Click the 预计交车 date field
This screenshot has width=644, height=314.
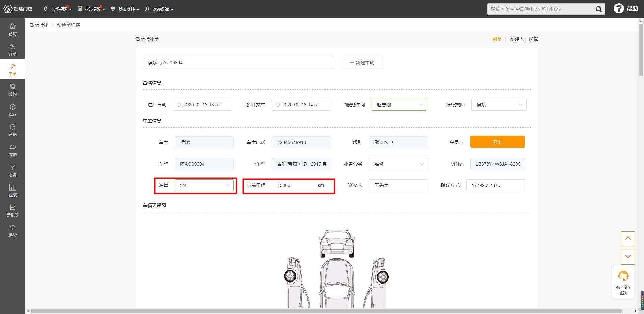(x=302, y=105)
